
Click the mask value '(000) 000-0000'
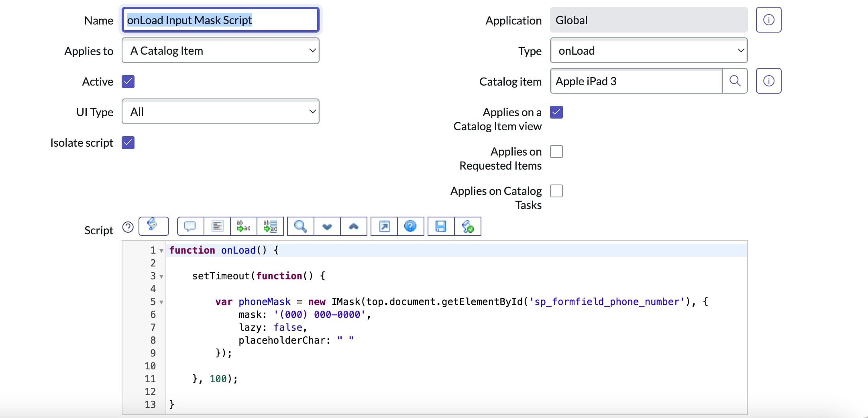coord(320,315)
